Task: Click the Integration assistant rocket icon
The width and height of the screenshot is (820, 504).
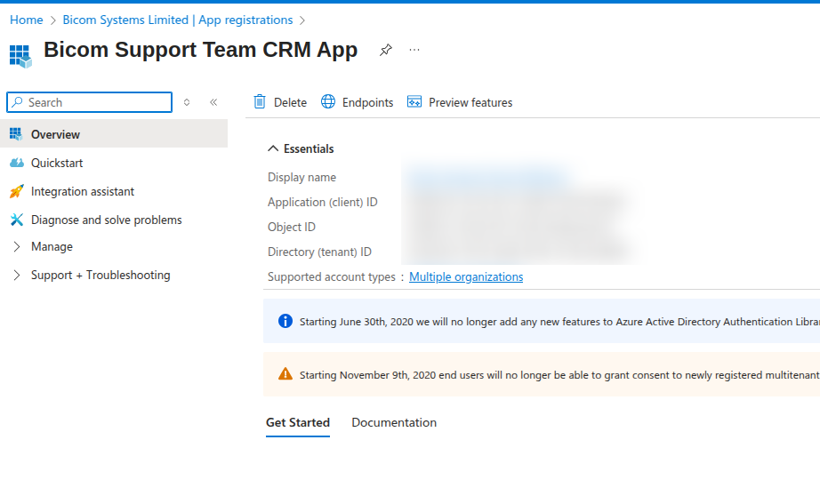Action: click(x=17, y=191)
